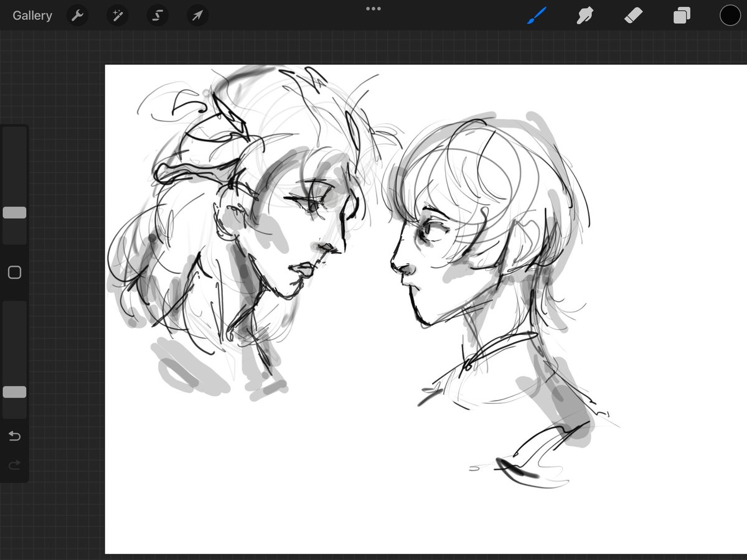Open the Layers panel

coord(682,16)
